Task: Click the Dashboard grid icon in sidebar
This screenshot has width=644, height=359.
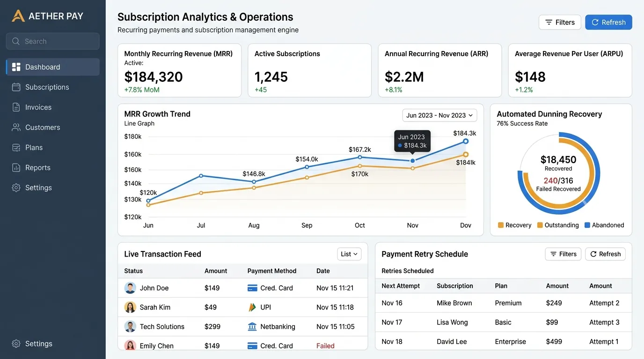Action: pyautogui.click(x=16, y=67)
